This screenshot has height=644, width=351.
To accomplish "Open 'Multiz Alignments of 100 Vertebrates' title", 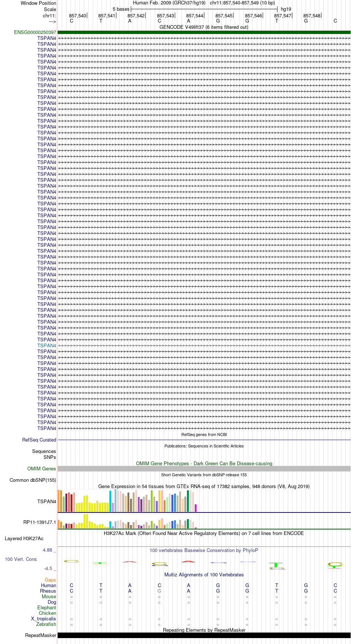I will pos(204,575).
